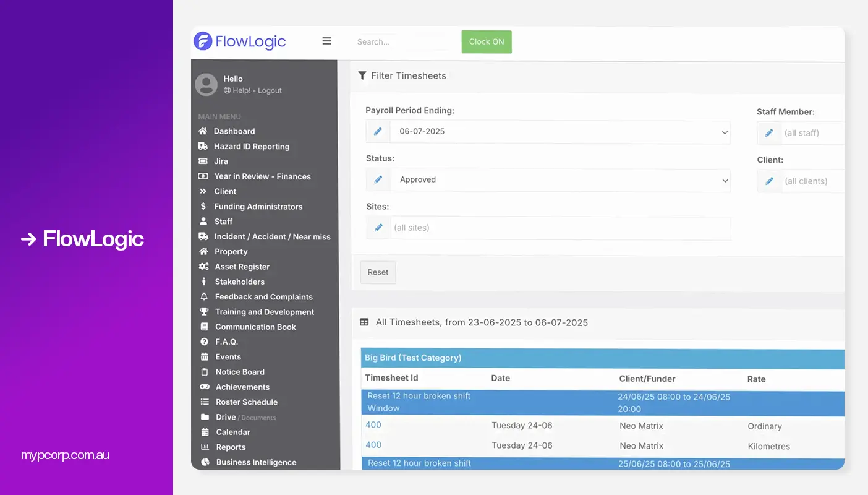Open Dashboard in the main menu
The height and width of the screenshot is (495, 868).
[234, 131]
